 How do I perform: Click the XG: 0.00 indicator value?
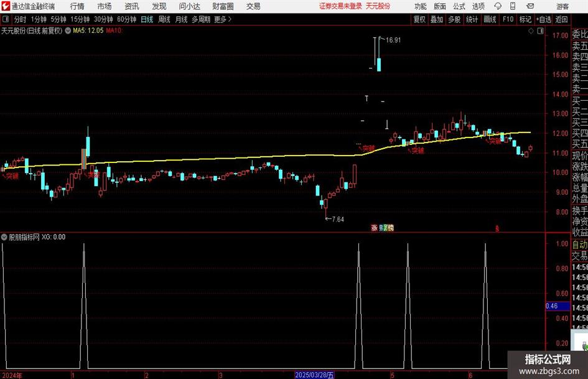54,237
